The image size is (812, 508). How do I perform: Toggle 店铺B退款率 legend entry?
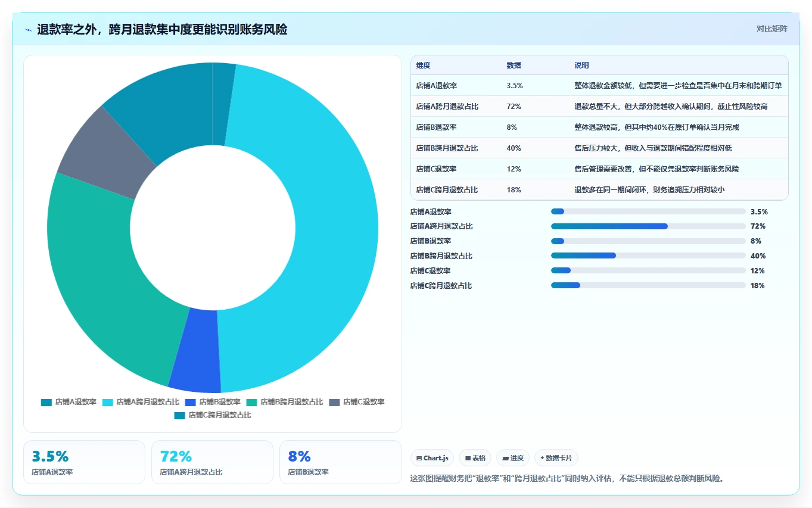(213, 402)
